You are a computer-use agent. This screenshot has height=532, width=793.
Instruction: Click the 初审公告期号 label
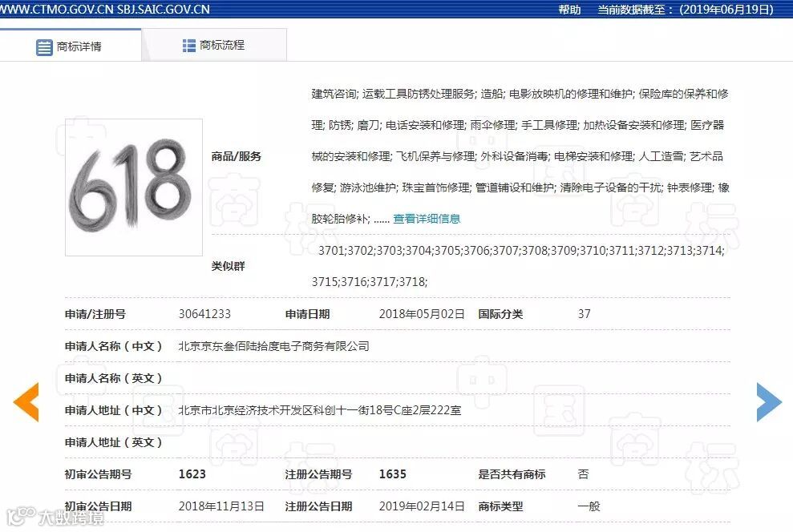coord(98,474)
